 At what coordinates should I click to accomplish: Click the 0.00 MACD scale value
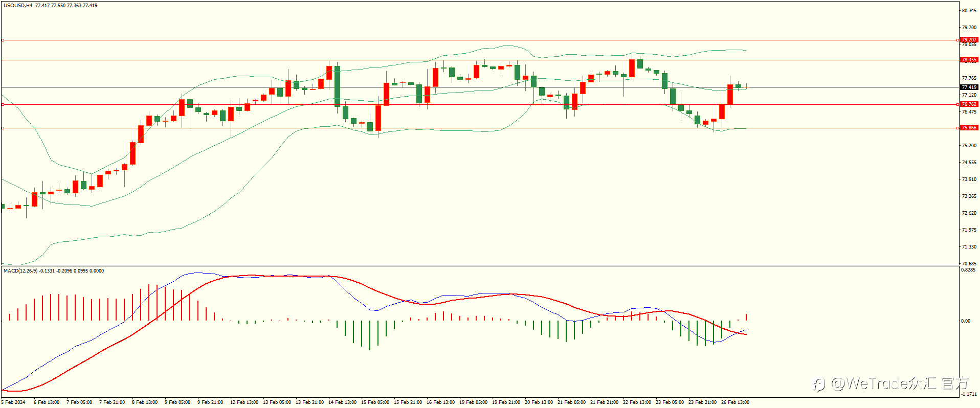coord(966,321)
